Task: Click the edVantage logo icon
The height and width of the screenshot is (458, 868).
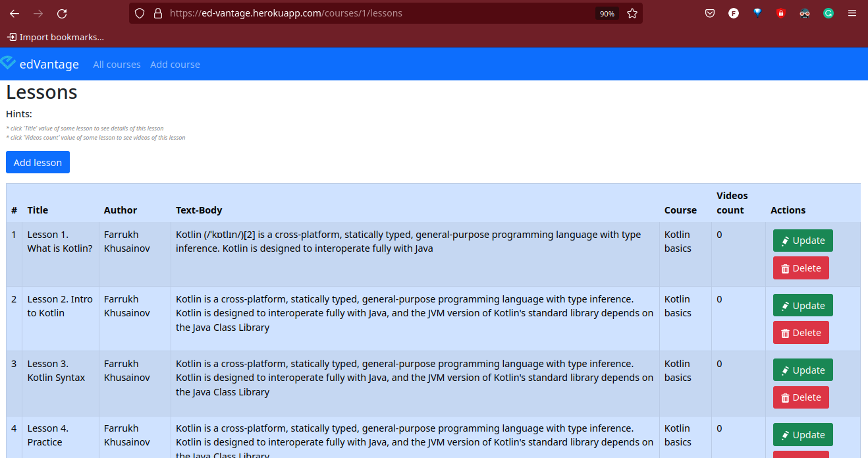Action: (8, 63)
